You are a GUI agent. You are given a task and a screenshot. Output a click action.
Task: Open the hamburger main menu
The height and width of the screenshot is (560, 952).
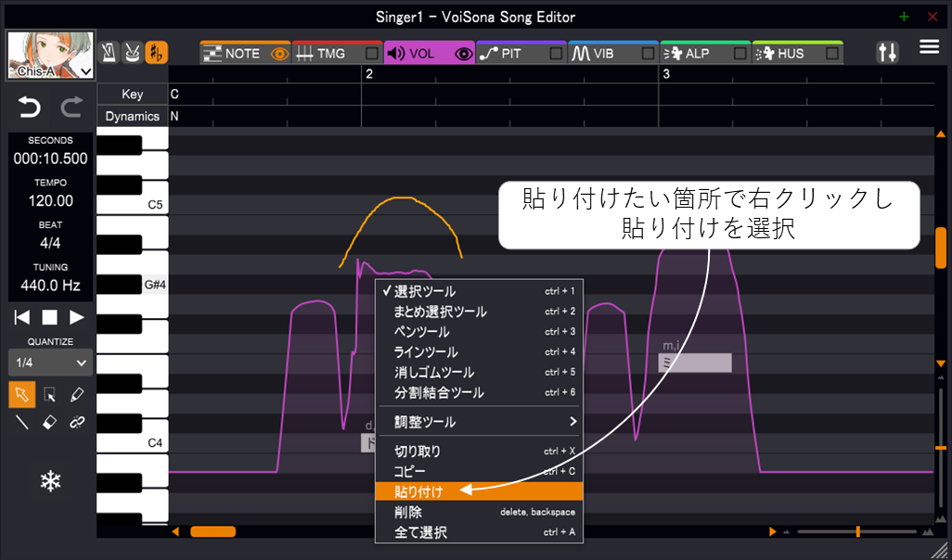930,46
